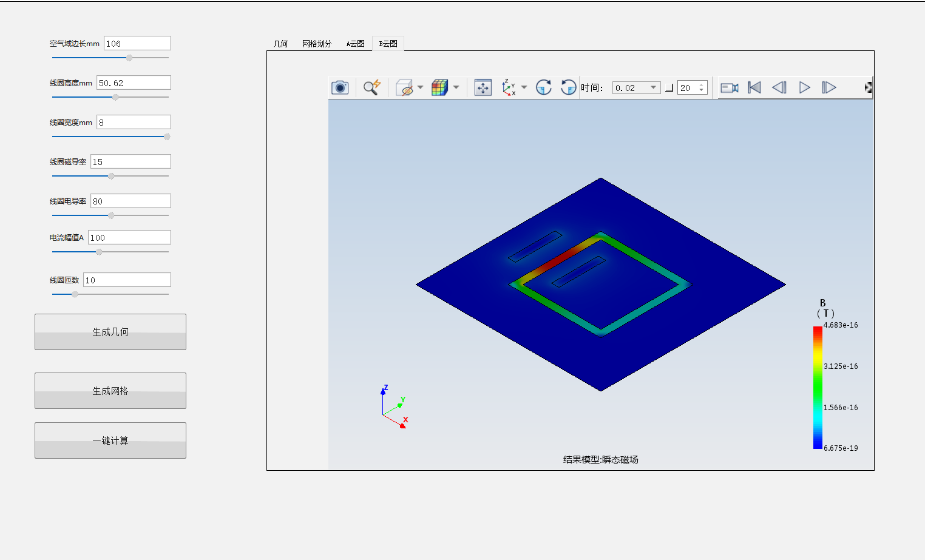The height and width of the screenshot is (560, 925).
Task: Click the 线圈匝数 input field
Action: pyautogui.click(x=127, y=280)
